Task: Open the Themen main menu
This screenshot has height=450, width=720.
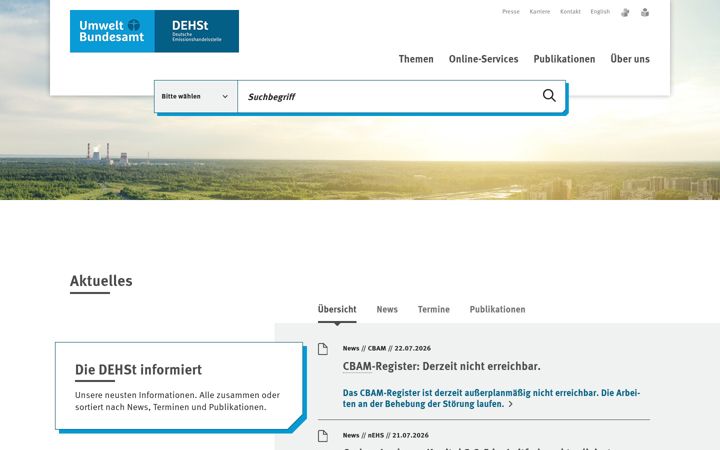Action: tap(416, 59)
